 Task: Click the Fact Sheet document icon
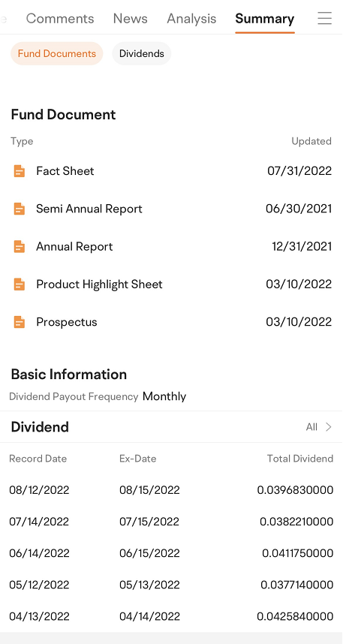coord(20,171)
